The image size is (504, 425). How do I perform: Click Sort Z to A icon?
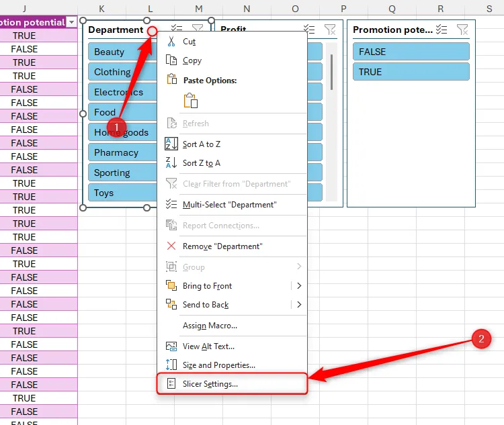[x=171, y=163]
